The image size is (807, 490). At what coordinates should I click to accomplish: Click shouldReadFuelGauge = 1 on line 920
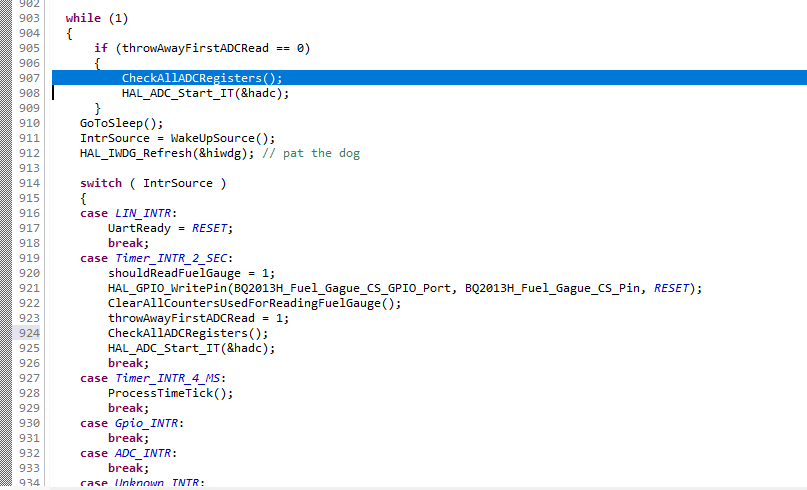[x=191, y=273]
